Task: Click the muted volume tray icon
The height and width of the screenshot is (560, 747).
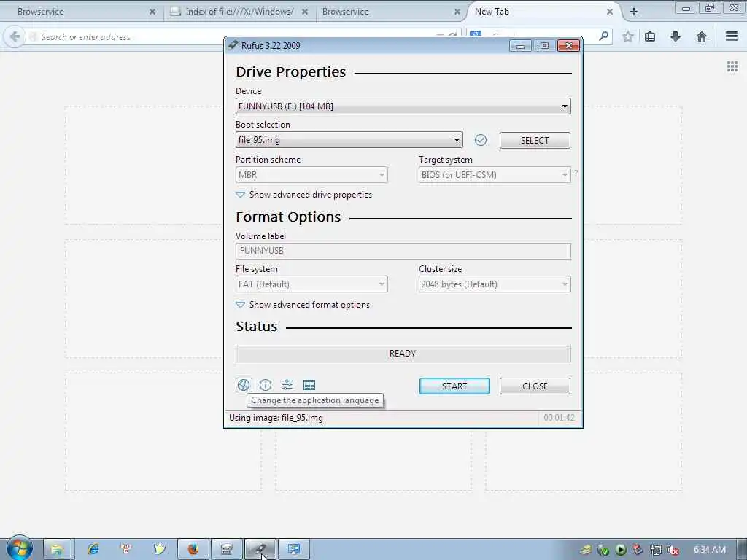Action: click(673, 551)
